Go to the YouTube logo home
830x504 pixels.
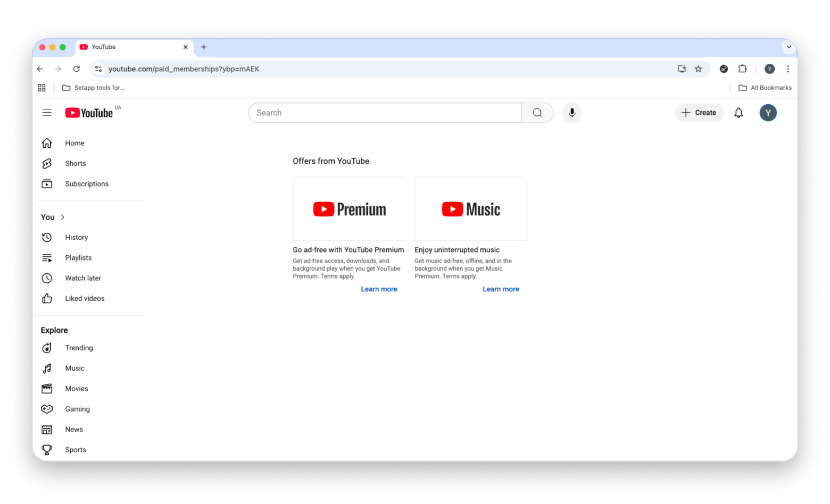pos(89,113)
